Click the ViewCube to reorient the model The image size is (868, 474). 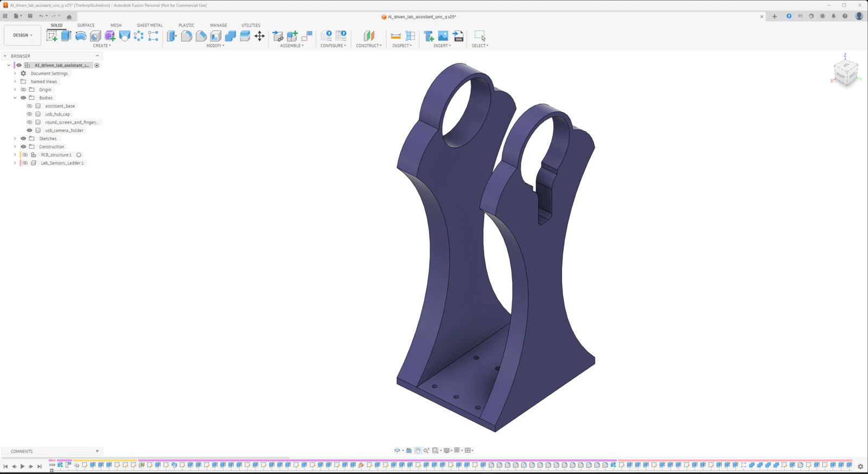click(x=845, y=72)
